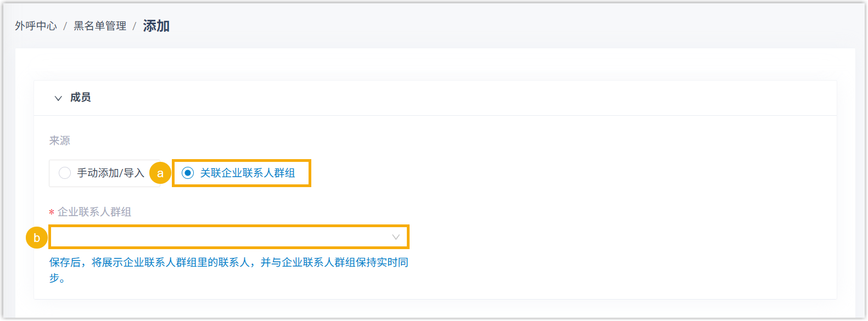Click the orange "b" annotation badge

37,238
